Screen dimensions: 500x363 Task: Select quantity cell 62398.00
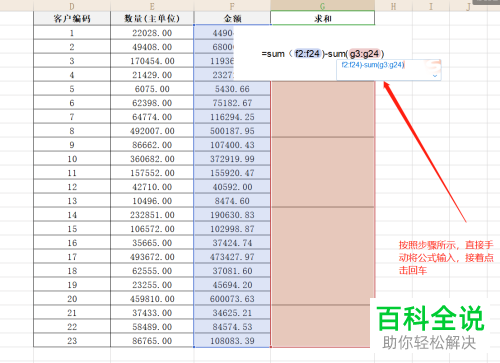point(152,103)
